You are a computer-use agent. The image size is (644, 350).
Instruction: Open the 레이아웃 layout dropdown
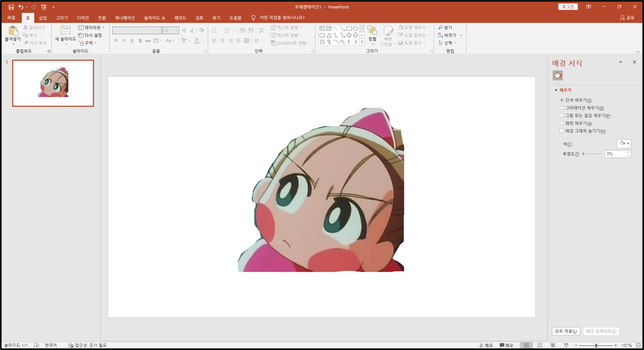click(x=91, y=28)
